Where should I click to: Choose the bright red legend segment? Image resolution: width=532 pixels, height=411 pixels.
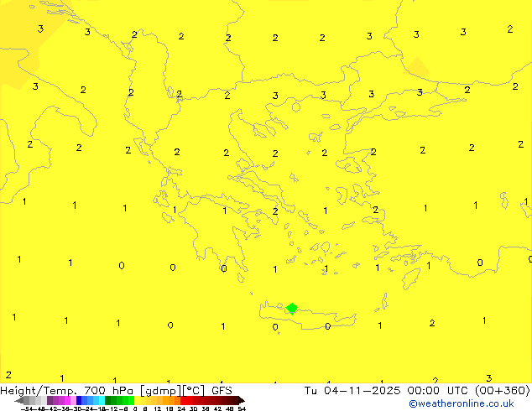point(190,401)
